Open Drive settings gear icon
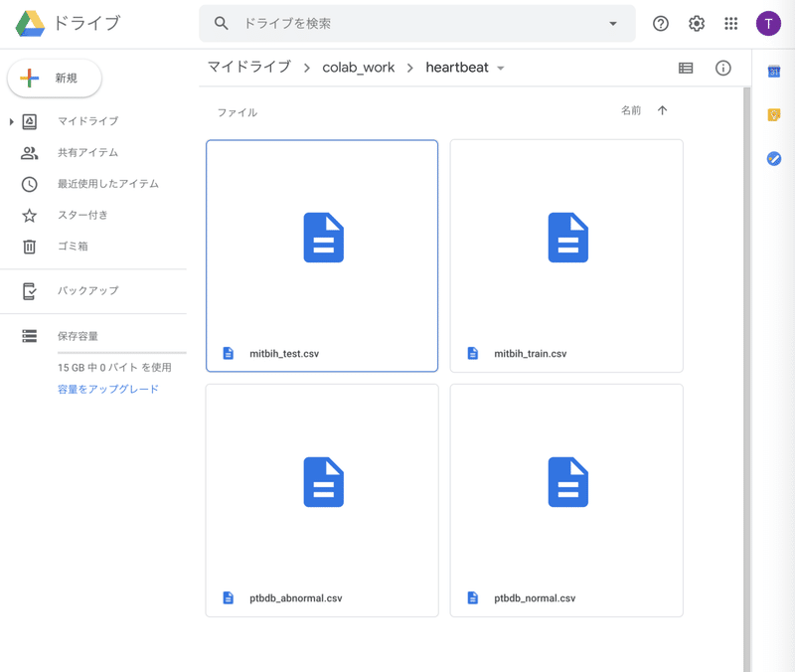Viewport: 795px width, 672px height. [x=697, y=24]
